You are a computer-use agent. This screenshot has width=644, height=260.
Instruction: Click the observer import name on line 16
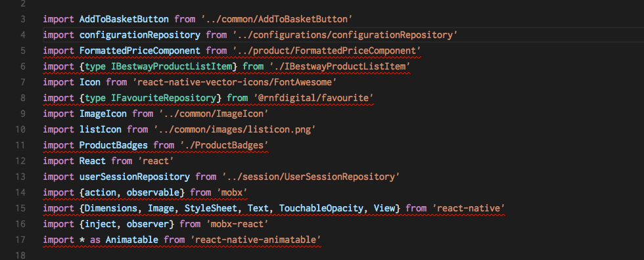(148, 224)
